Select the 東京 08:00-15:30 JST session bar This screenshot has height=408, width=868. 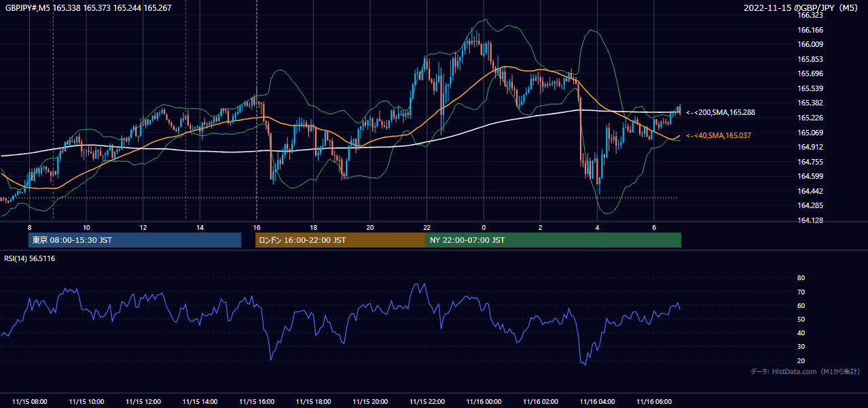(x=134, y=240)
